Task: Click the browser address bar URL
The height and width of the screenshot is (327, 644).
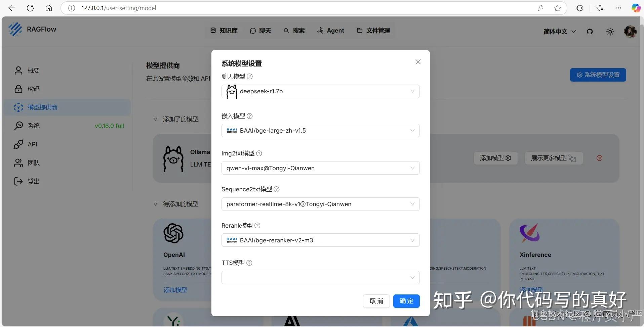Action: (x=119, y=8)
